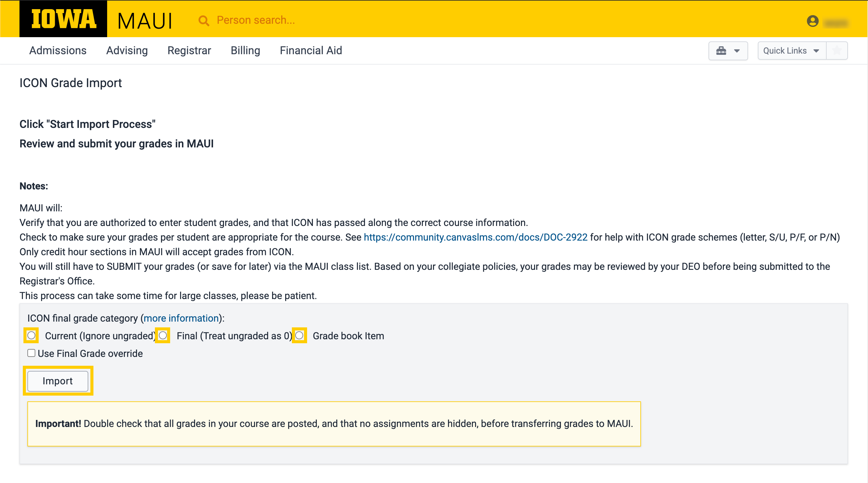Select Grade book Item radio button
The image size is (868, 483).
[x=299, y=335]
